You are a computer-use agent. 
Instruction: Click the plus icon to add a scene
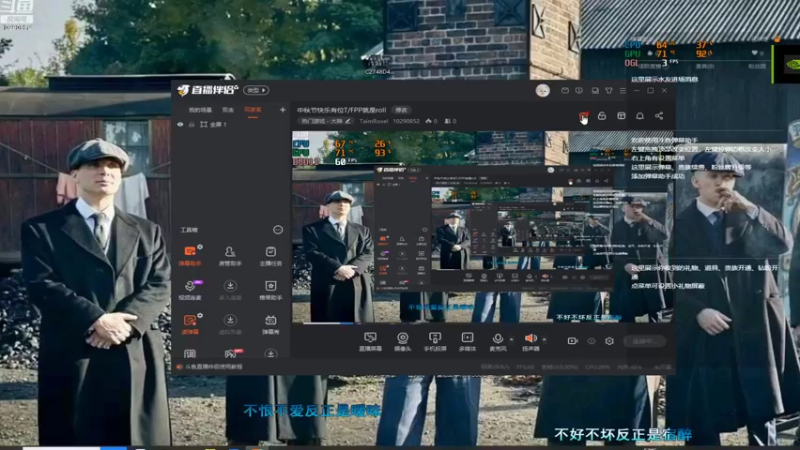[x=282, y=110]
